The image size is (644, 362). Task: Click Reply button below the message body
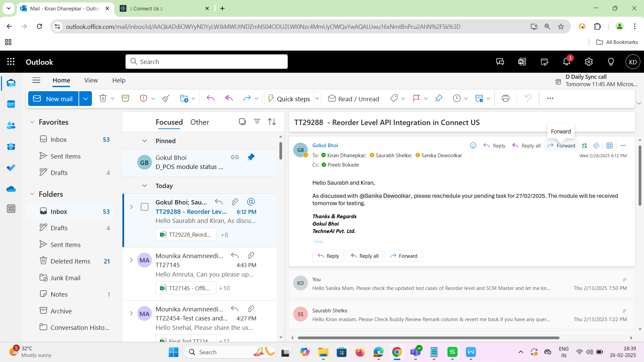(x=328, y=256)
